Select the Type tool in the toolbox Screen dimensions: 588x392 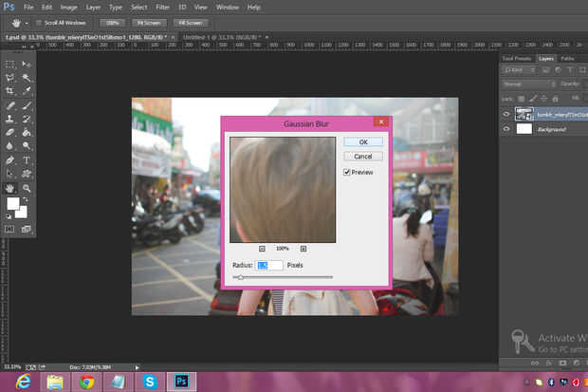26,160
